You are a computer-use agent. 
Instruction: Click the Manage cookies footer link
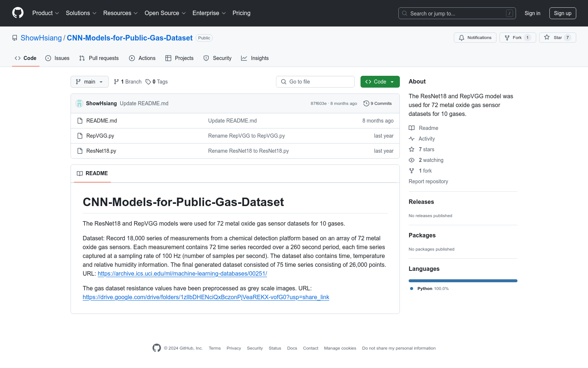coord(340,348)
